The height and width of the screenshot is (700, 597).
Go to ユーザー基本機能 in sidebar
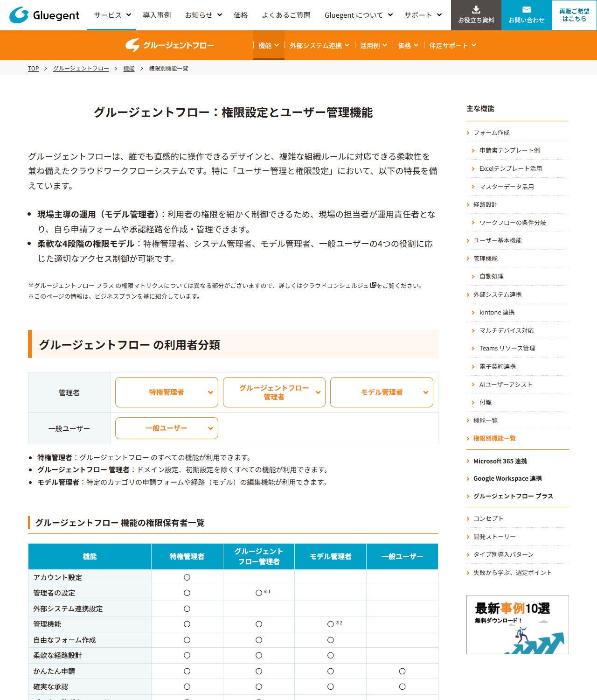point(498,240)
